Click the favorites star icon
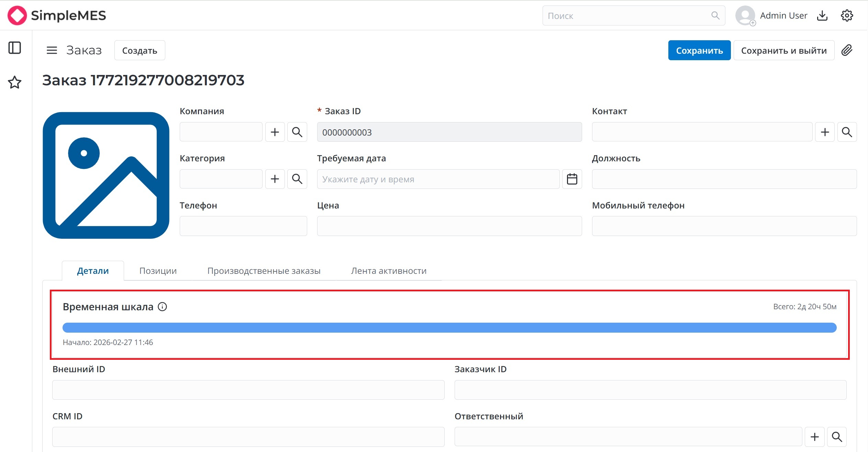The image size is (868, 452). [x=14, y=82]
